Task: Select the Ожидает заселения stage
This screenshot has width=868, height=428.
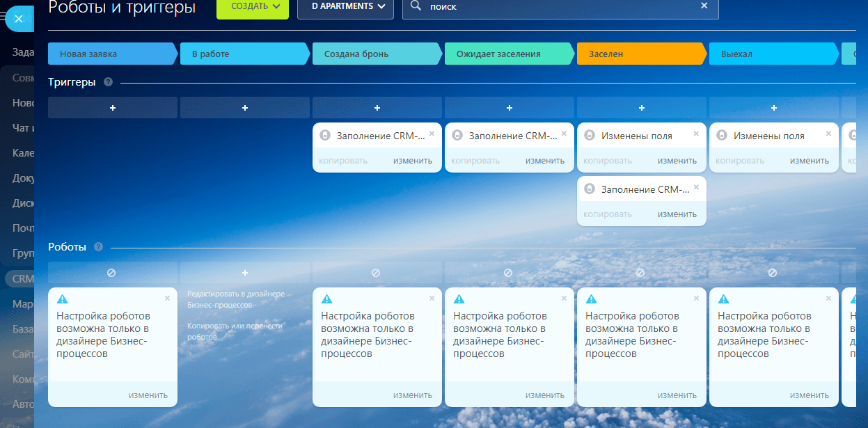Action: click(508, 54)
